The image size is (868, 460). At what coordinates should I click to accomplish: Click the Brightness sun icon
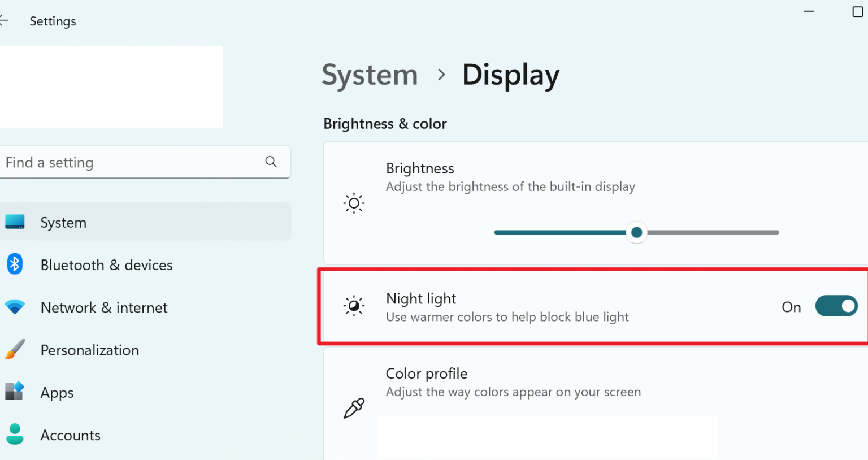pos(354,203)
